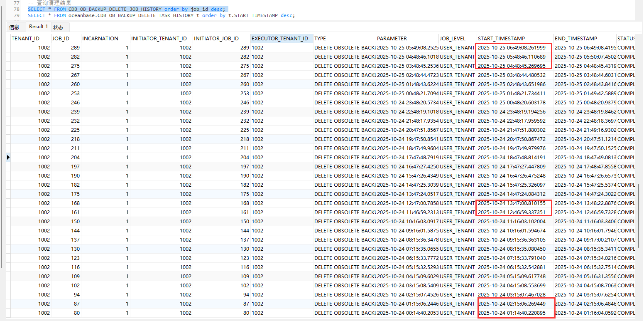Click the JOB_ID column header
The height and width of the screenshot is (321, 644).
pos(61,39)
